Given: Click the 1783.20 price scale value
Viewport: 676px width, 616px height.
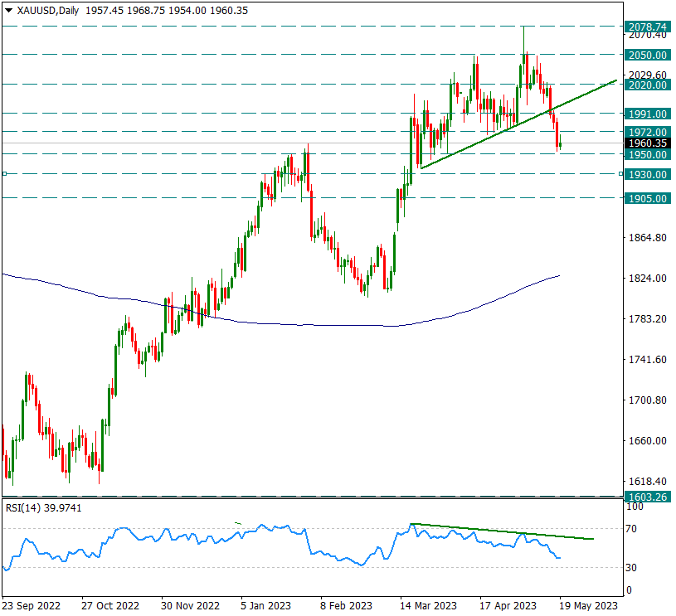Looking at the screenshot, I should coord(648,319).
